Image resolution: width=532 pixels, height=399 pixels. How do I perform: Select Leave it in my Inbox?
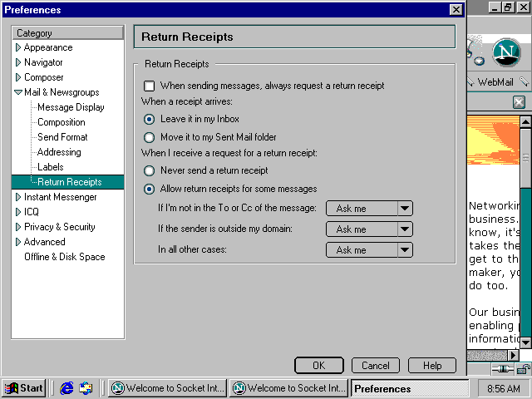tap(150, 119)
